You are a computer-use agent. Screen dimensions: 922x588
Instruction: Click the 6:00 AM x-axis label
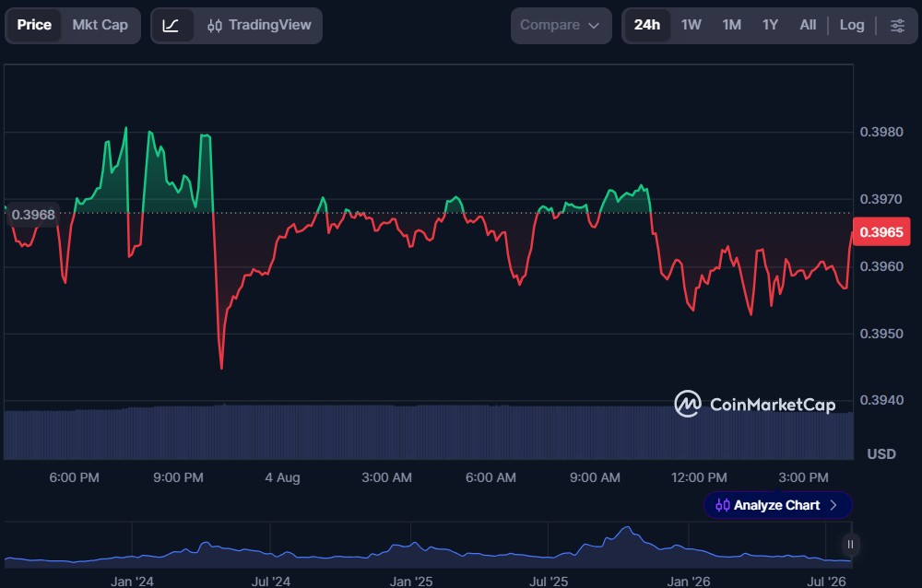491,477
